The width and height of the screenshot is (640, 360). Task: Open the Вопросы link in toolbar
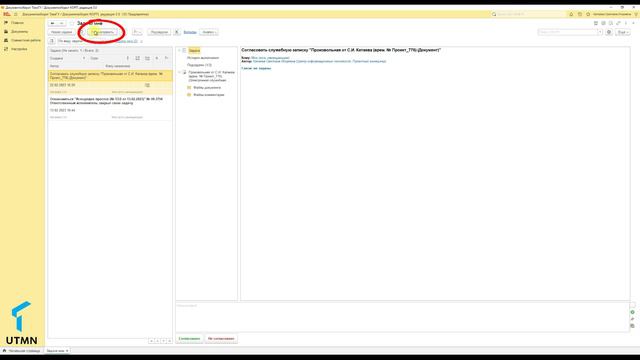(190, 32)
